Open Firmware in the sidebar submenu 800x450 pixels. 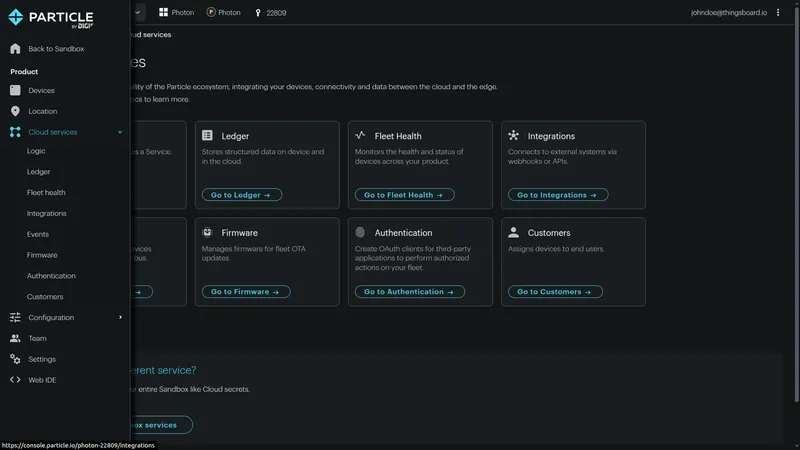tap(42, 255)
